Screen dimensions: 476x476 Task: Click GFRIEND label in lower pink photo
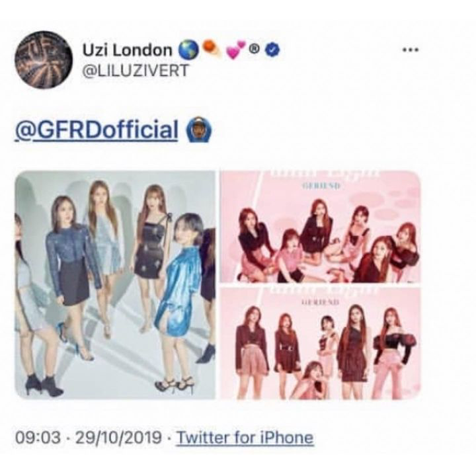(320, 302)
